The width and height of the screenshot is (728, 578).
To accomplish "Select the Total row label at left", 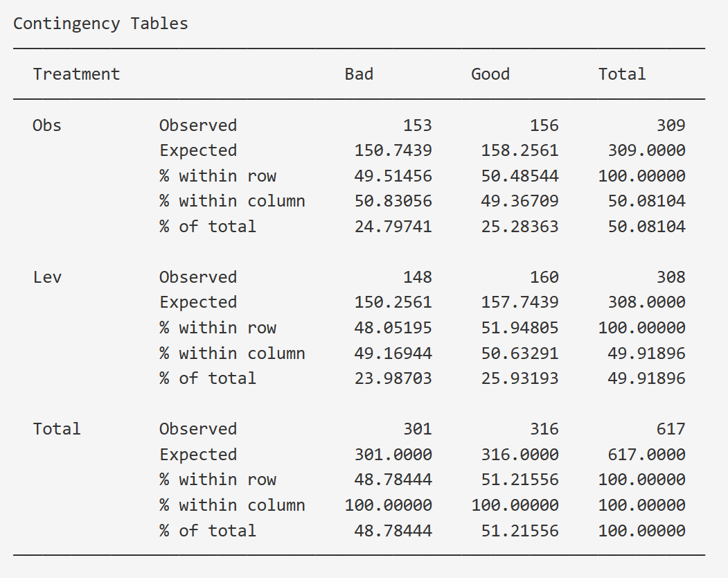I will pos(57,429).
